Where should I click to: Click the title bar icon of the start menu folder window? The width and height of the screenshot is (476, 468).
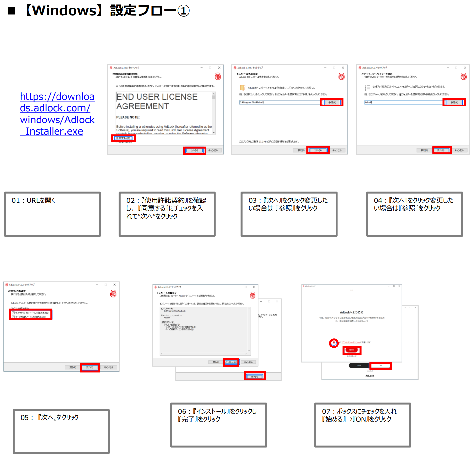tap(360, 68)
